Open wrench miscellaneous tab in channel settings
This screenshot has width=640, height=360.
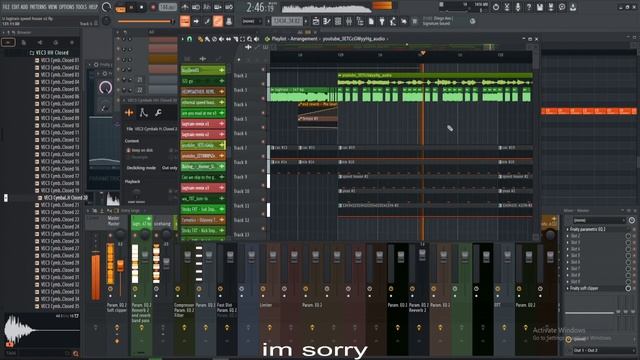pos(158,113)
